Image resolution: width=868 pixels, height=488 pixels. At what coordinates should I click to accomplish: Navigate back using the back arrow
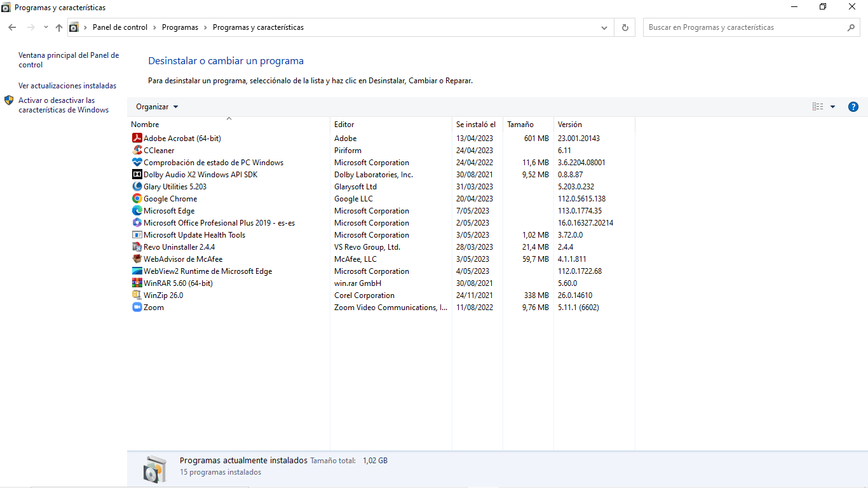tap(12, 27)
